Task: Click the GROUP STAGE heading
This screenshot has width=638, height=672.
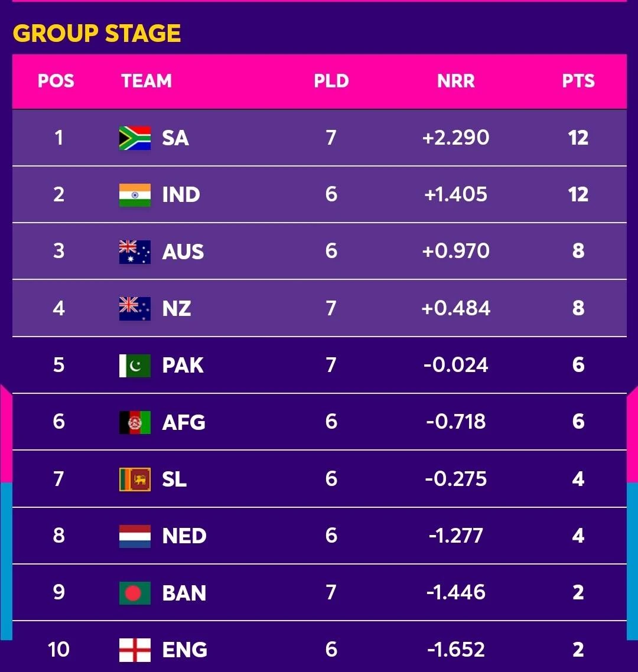Action: [x=97, y=34]
